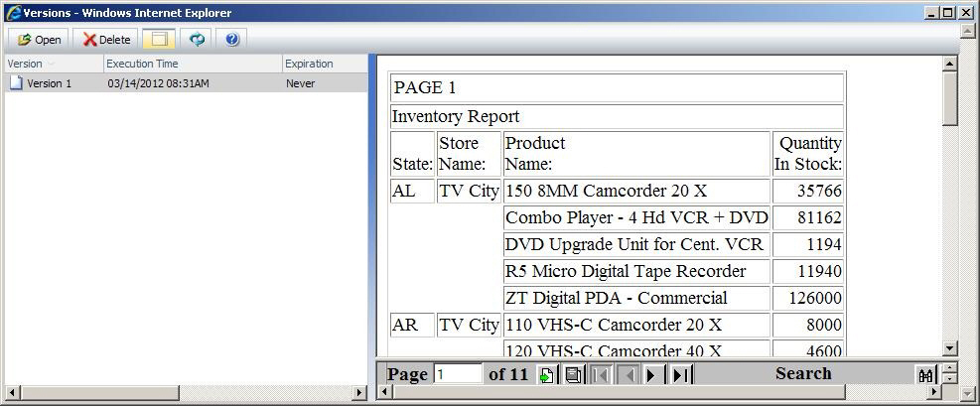Click versions list horizontal scrollbar thumb

coord(99,393)
